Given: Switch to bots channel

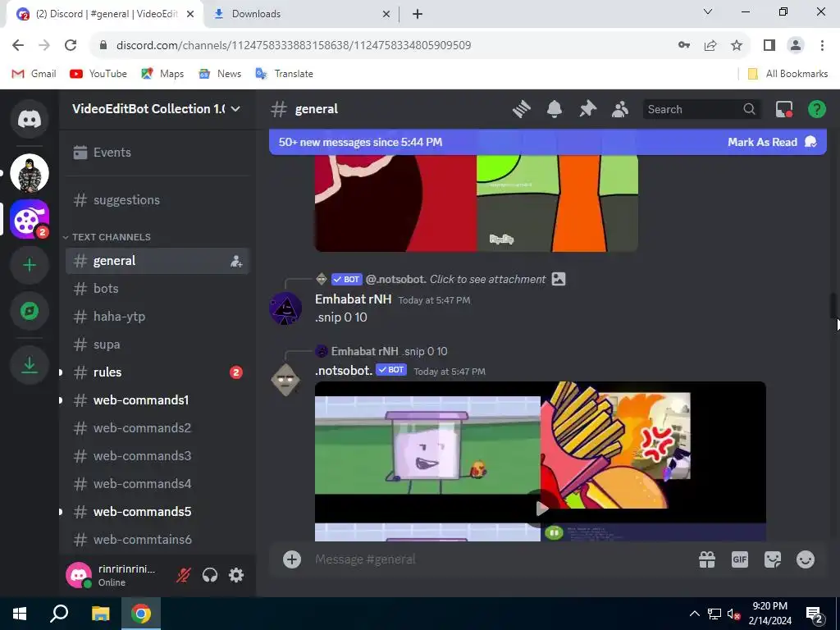Looking at the screenshot, I should point(157,289).
